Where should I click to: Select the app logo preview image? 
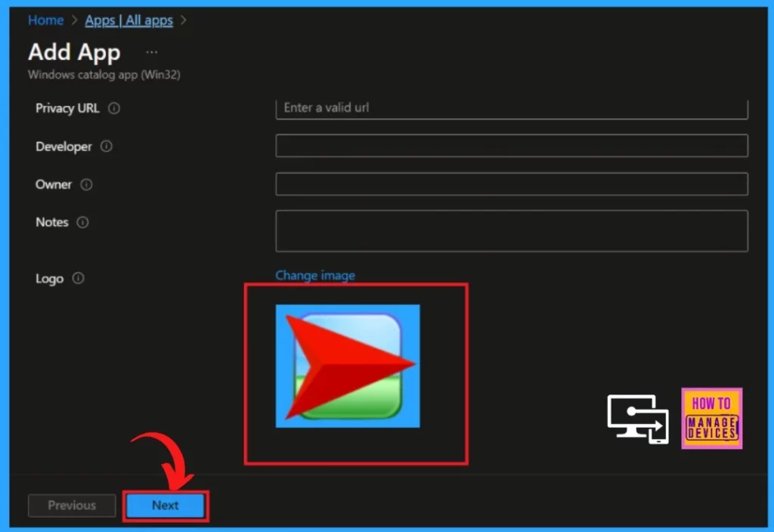(348, 366)
